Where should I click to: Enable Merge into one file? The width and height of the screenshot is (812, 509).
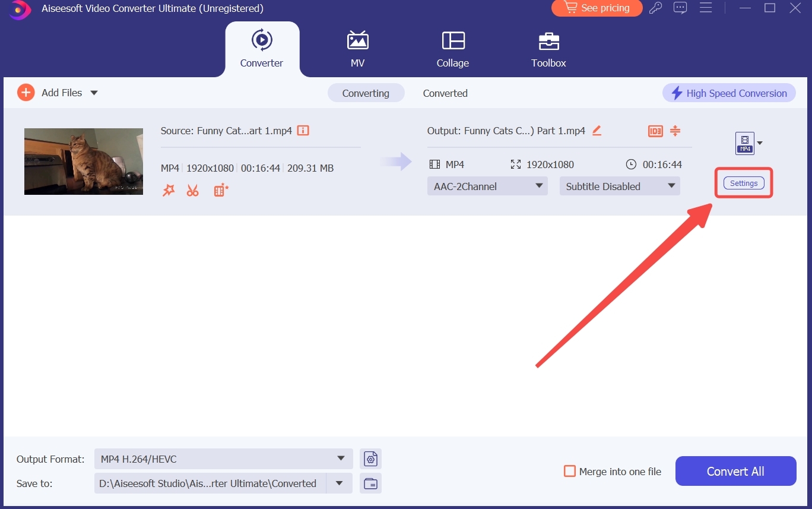570,471
